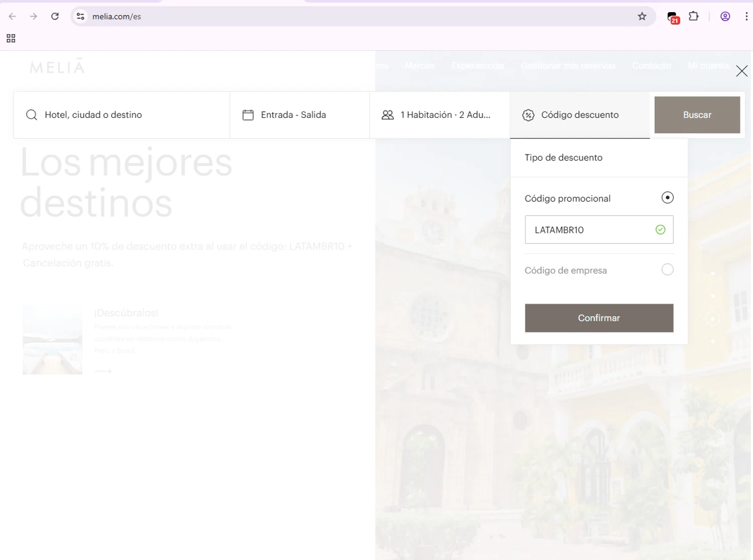
Task: Open the 1 Habitación · 2 Adultos selector
Action: click(x=440, y=115)
